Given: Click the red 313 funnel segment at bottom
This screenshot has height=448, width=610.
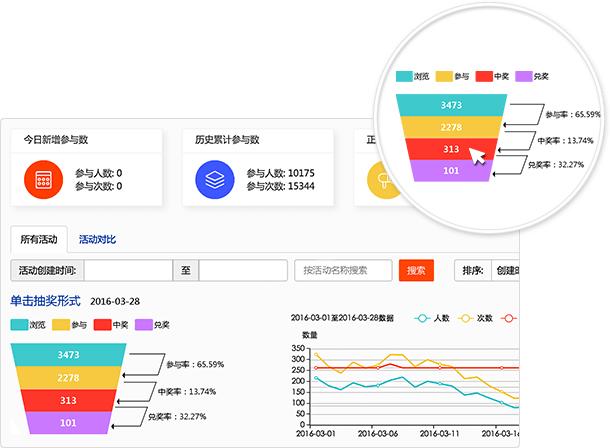Looking at the screenshot, I should 68,400.
